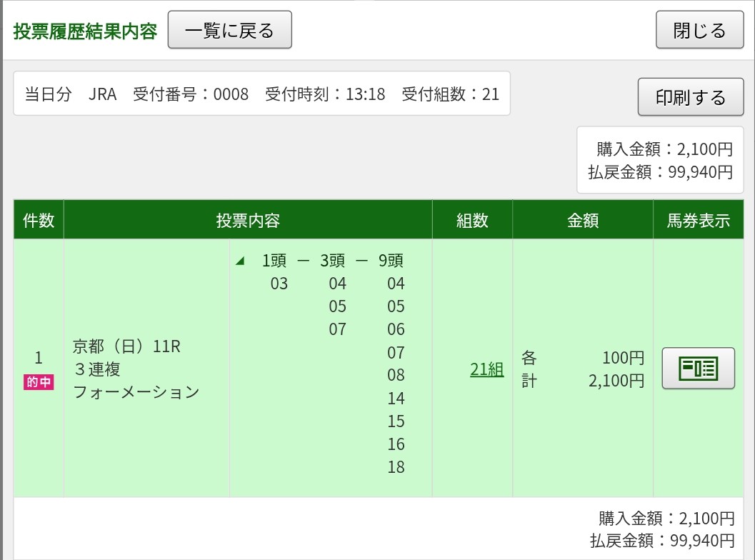Screen dimensions: 755x560
Task: Click horse number 18 in 9頭 column
Action: click(396, 467)
